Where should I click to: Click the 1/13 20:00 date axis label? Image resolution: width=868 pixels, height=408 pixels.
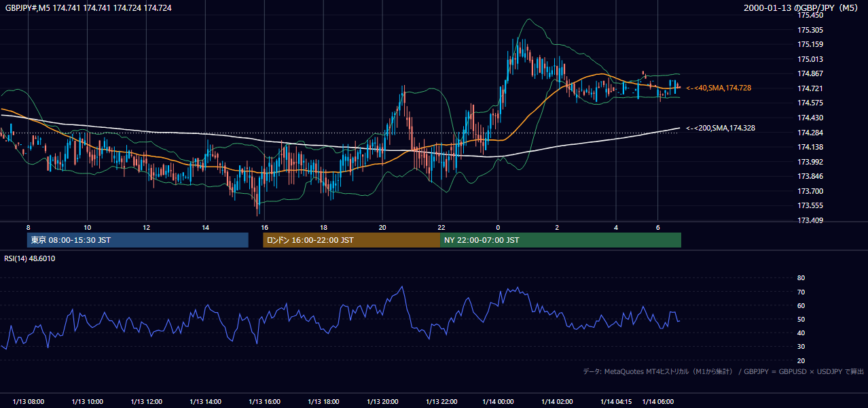pyautogui.click(x=382, y=402)
